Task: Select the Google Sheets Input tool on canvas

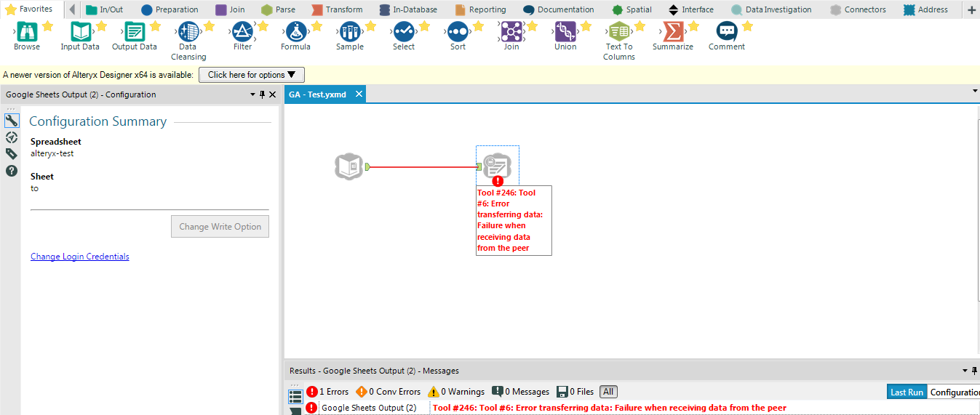Action: pyautogui.click(x=349, y=166)
